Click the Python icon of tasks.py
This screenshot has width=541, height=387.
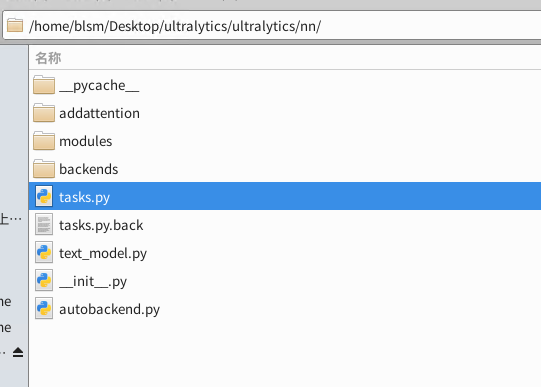coord(44,196)
